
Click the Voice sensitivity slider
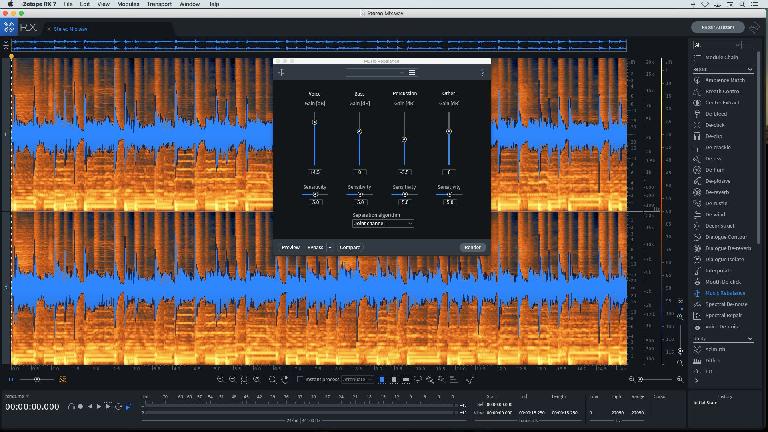click(x=315, y=194)
